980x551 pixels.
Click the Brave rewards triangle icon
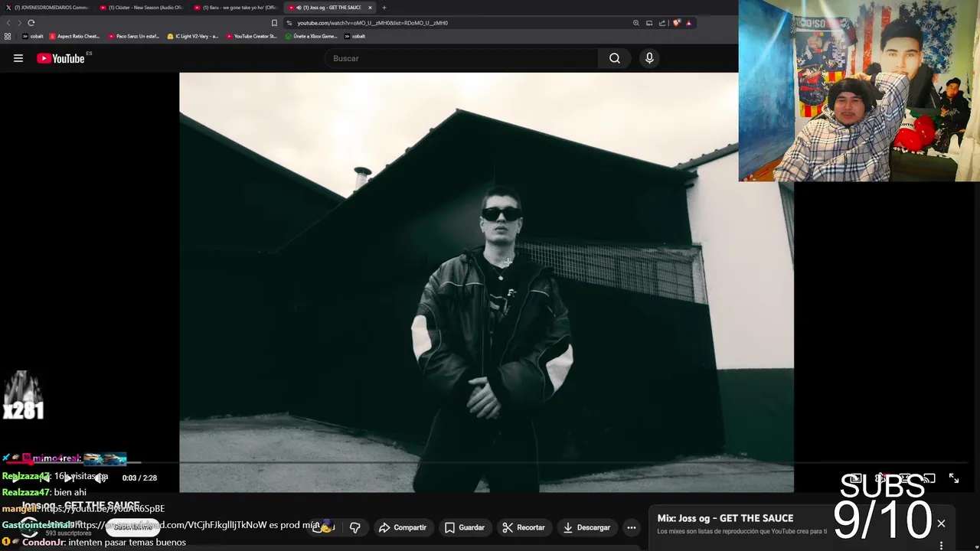[x=688, y=23]
